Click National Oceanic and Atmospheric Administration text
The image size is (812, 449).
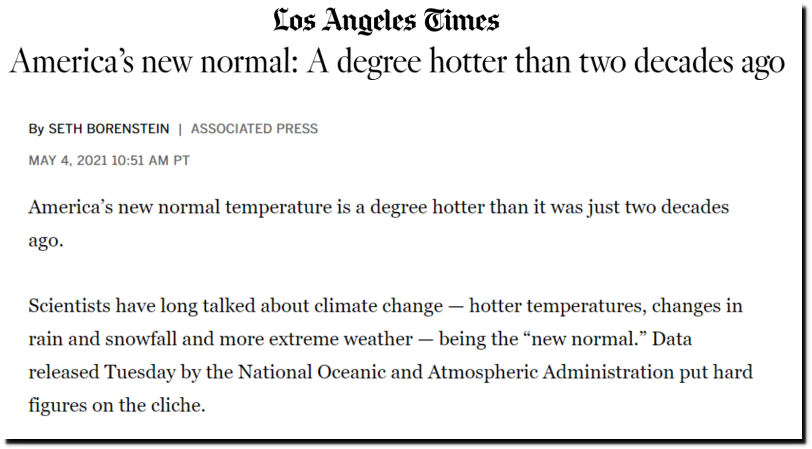(x=456, y=372)
